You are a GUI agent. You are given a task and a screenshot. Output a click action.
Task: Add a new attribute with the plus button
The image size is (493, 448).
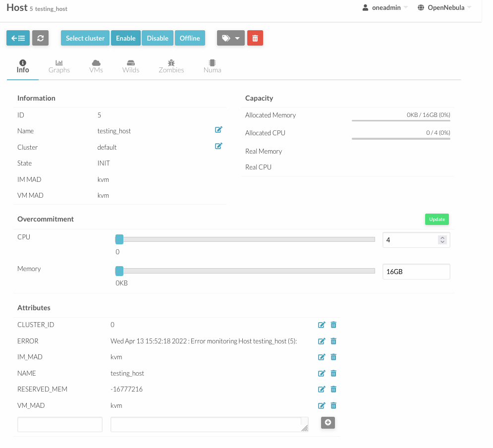point(328,423)
